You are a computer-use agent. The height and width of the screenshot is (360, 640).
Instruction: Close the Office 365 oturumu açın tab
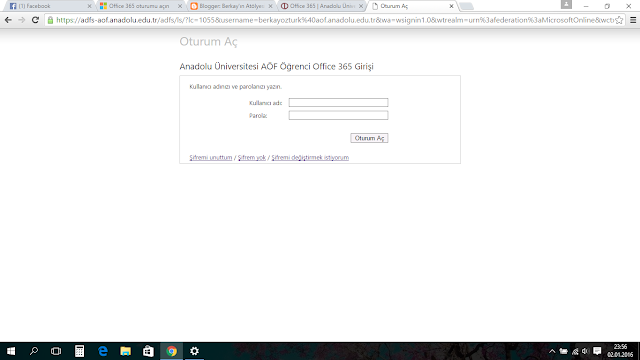point(180,6)
